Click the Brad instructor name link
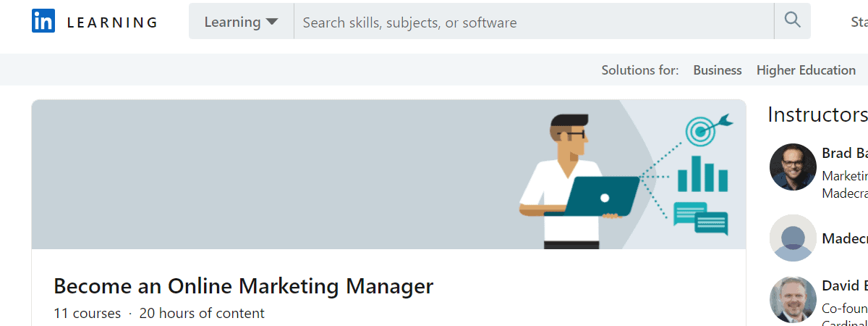The height and width of the screenshot is (326, 868). click(844, 153)
